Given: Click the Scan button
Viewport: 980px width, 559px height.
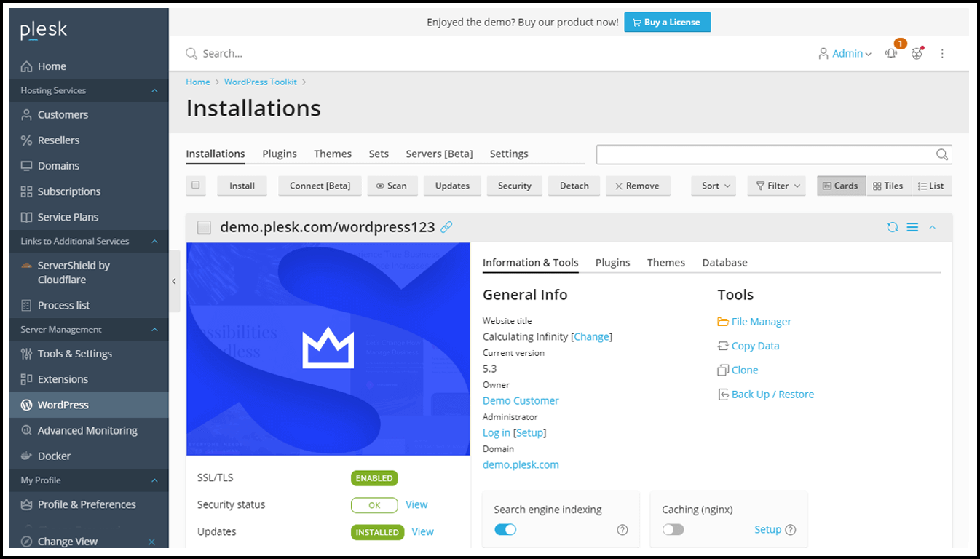Looking at the screenshot, I should (x=392, y=186).
